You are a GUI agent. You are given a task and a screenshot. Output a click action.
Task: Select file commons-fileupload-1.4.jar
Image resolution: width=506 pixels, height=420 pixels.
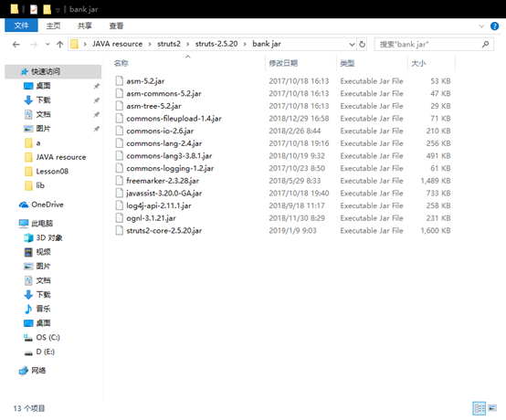174,119
